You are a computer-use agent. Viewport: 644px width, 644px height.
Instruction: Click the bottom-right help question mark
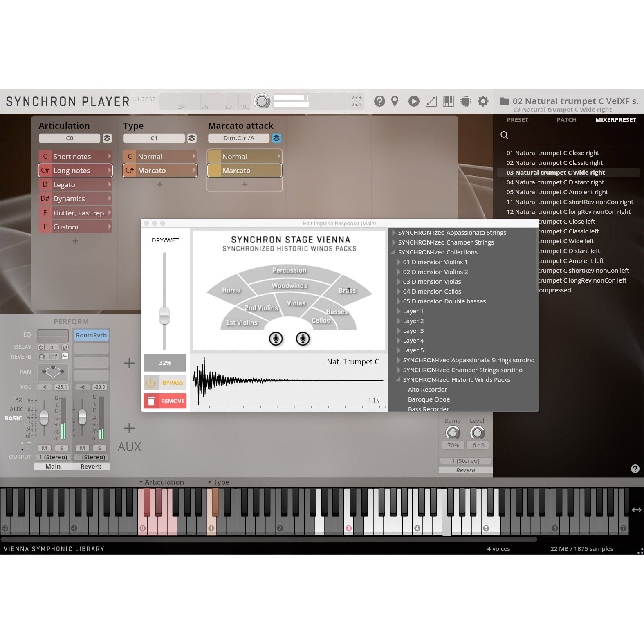coord(635,469)
